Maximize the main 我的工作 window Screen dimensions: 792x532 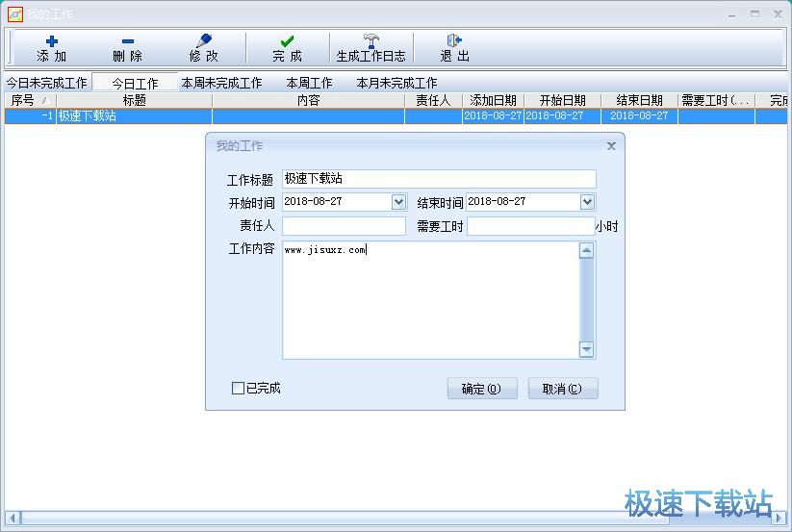754,14
